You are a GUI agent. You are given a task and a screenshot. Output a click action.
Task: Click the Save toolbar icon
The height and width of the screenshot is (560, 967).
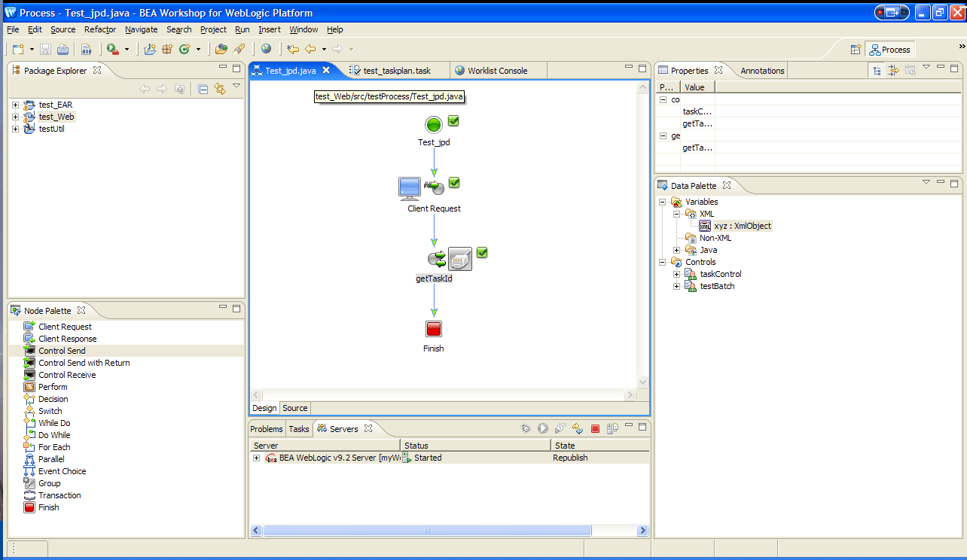pyautogui.click(x=45, y=49)
